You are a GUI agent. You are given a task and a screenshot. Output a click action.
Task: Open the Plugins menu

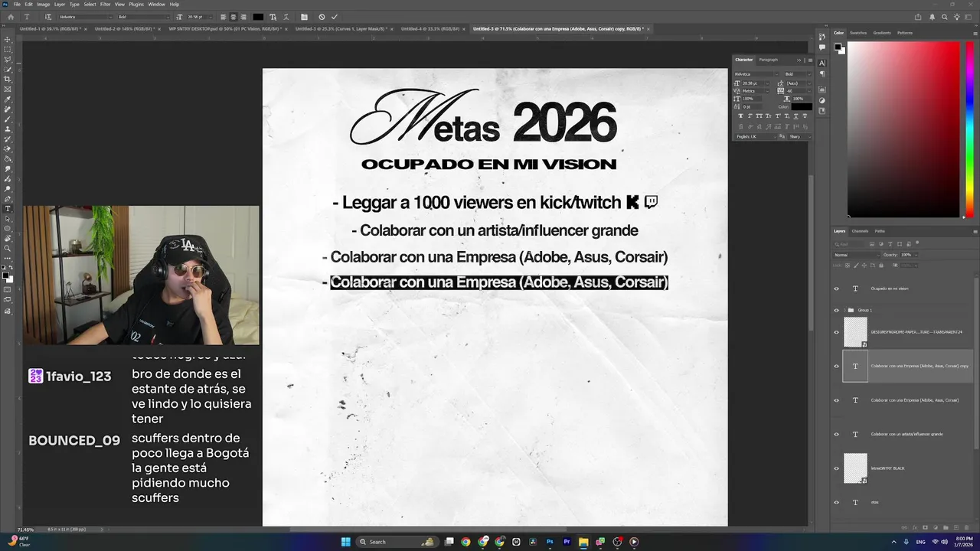[136, 4]
